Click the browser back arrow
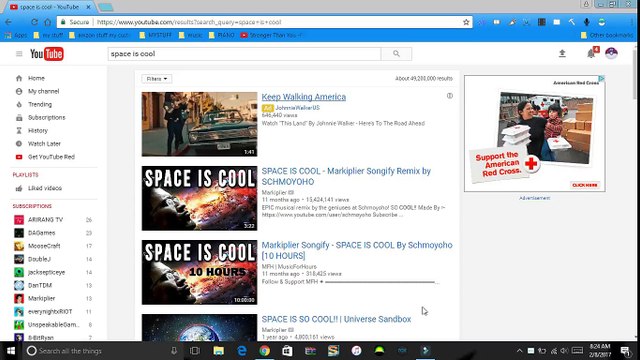The image size is (640, 360). click(9, 22)
